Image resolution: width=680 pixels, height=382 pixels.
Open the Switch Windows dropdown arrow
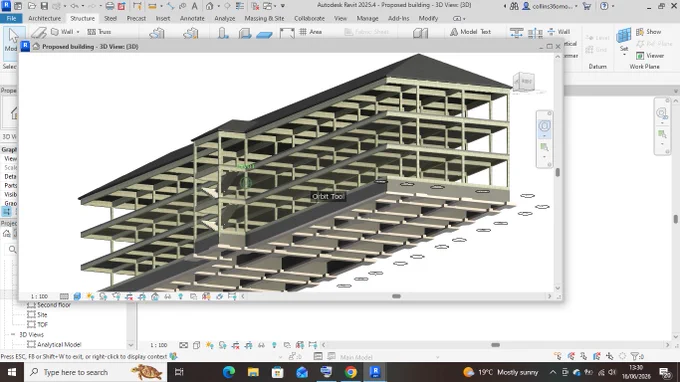point(275,6)
